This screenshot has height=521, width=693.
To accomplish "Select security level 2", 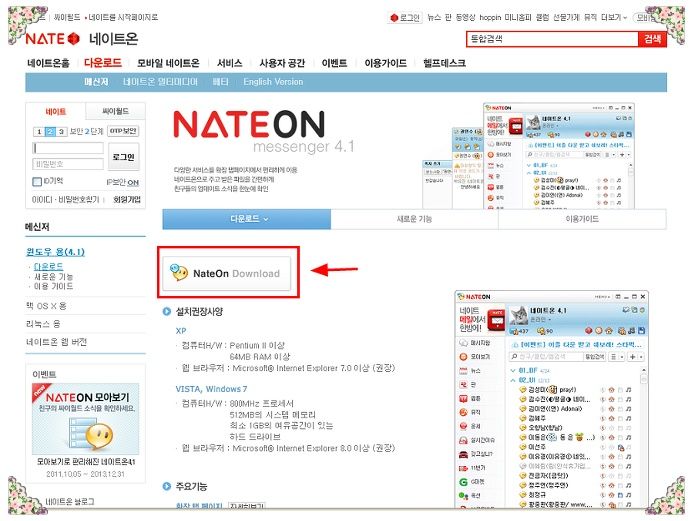I will coord(50,131).
